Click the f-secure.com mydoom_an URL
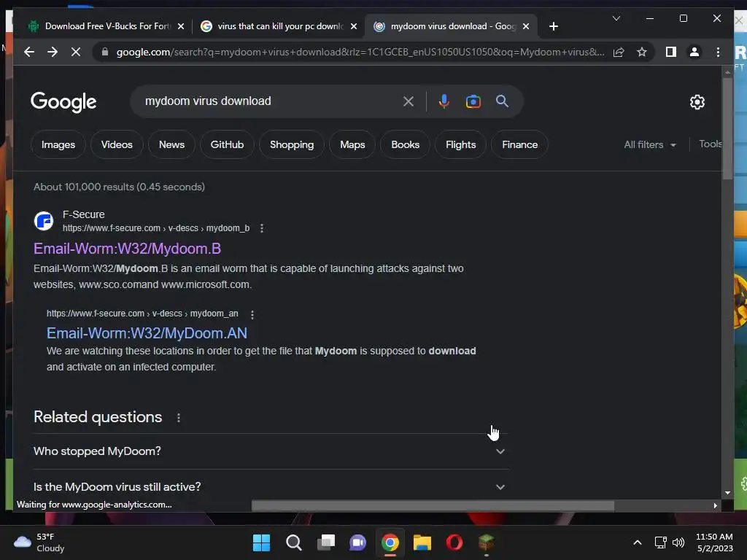 point(142,314)
